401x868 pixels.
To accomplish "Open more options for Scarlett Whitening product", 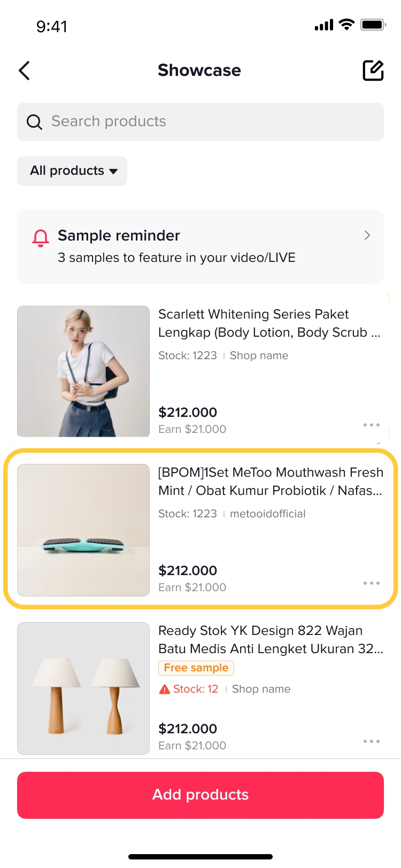I will (x=371, y=425).
